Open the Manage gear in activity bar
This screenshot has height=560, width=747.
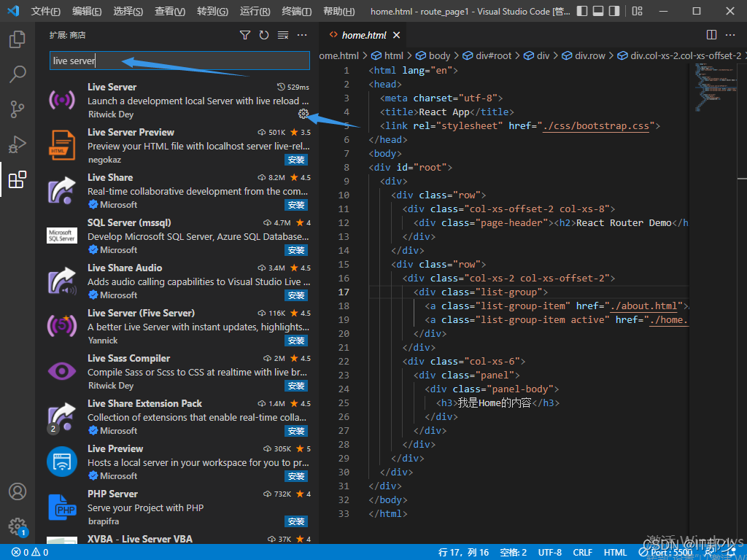coord(18,526)
